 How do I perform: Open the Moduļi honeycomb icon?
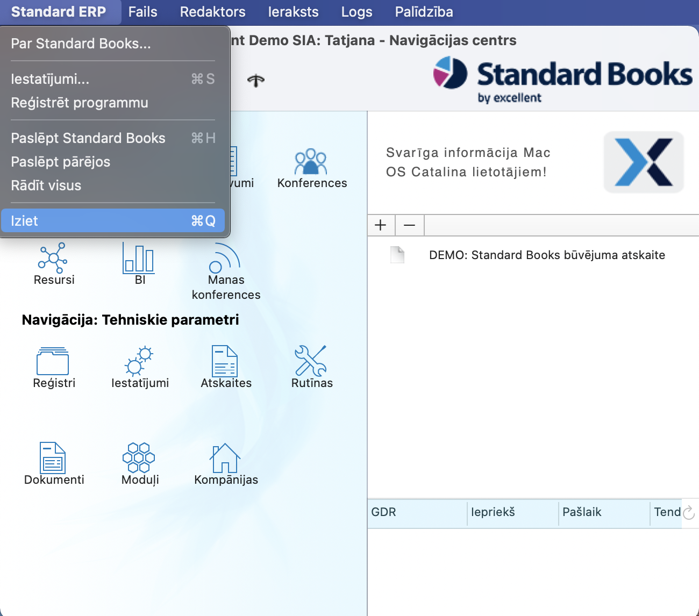[139, 458]
